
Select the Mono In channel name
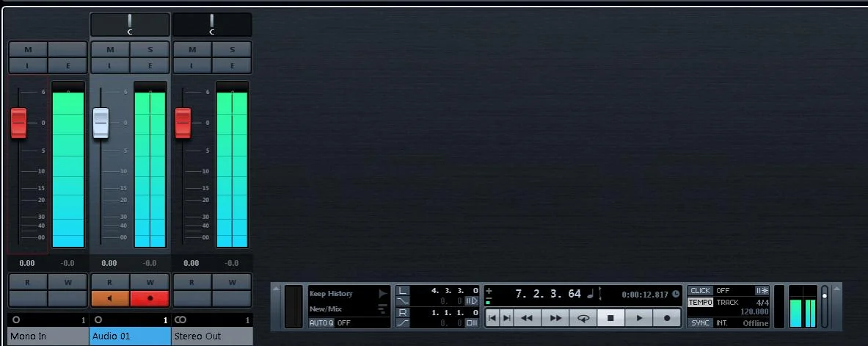point(48,336)
